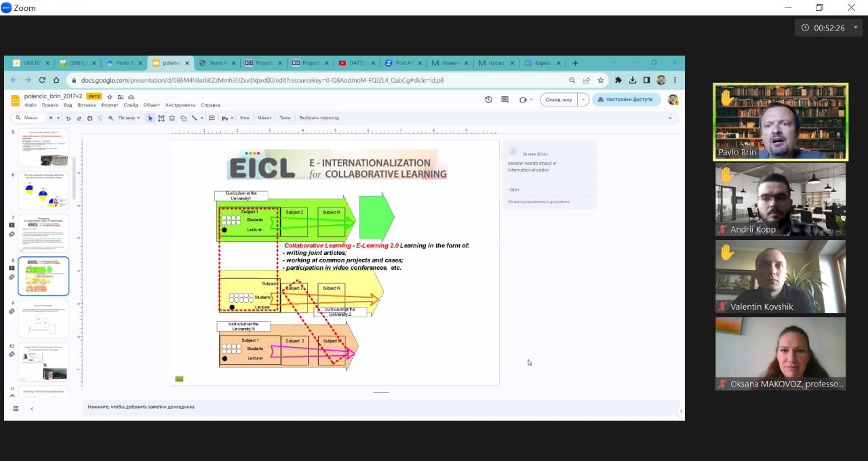
Task: Open comment history panel
Action: (x=505, y=100)
